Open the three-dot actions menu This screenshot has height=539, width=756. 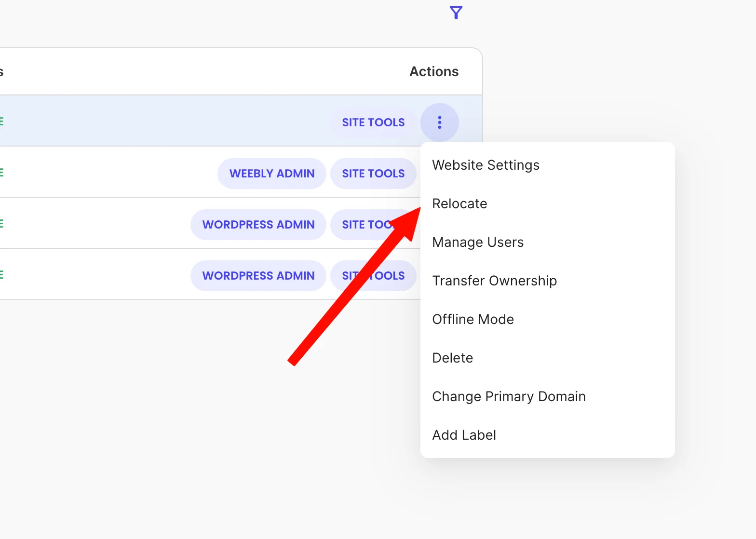point(439,122)
